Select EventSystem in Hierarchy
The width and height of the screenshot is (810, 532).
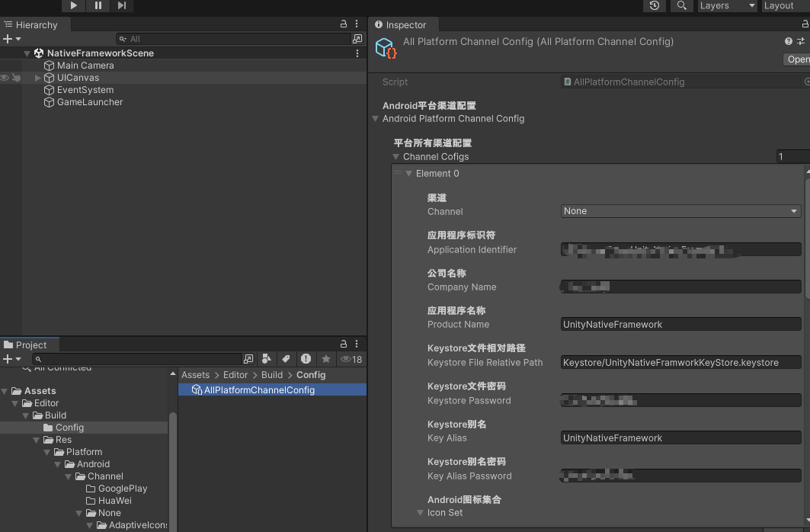85,90
